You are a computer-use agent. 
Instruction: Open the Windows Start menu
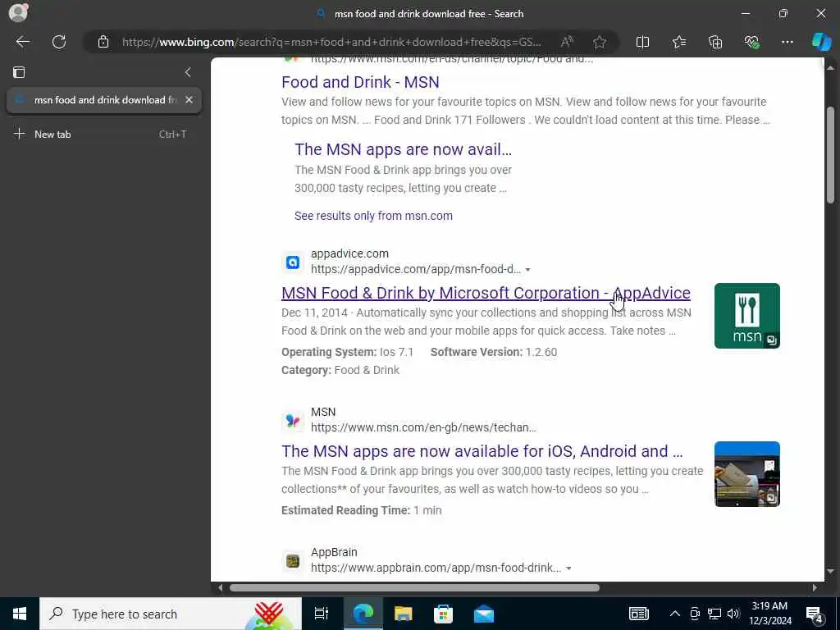point(20,614)
